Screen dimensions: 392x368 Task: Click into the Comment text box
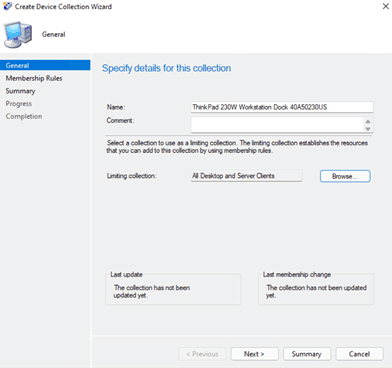(x=277, y=125)
